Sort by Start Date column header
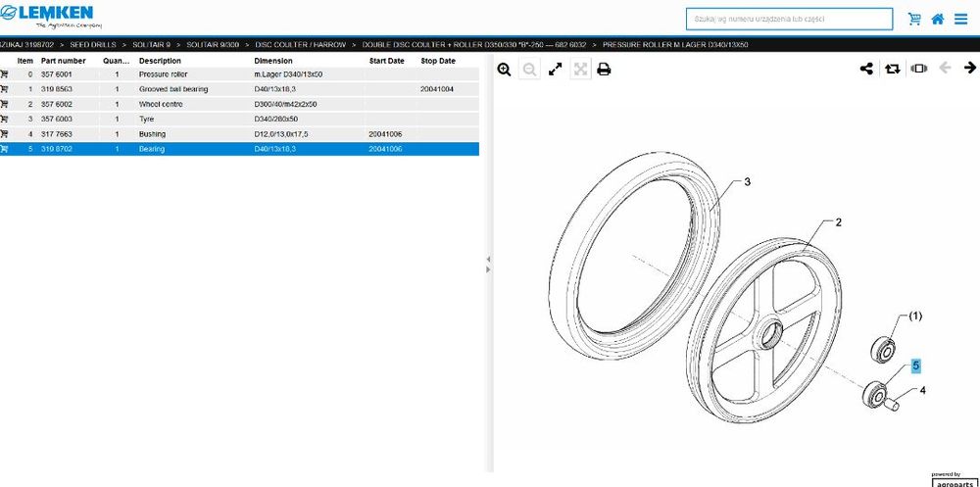 coord(387,61)
